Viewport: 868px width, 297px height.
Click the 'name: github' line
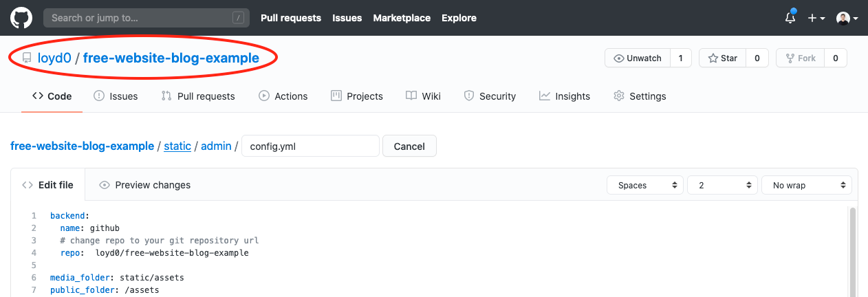point(89,228)
